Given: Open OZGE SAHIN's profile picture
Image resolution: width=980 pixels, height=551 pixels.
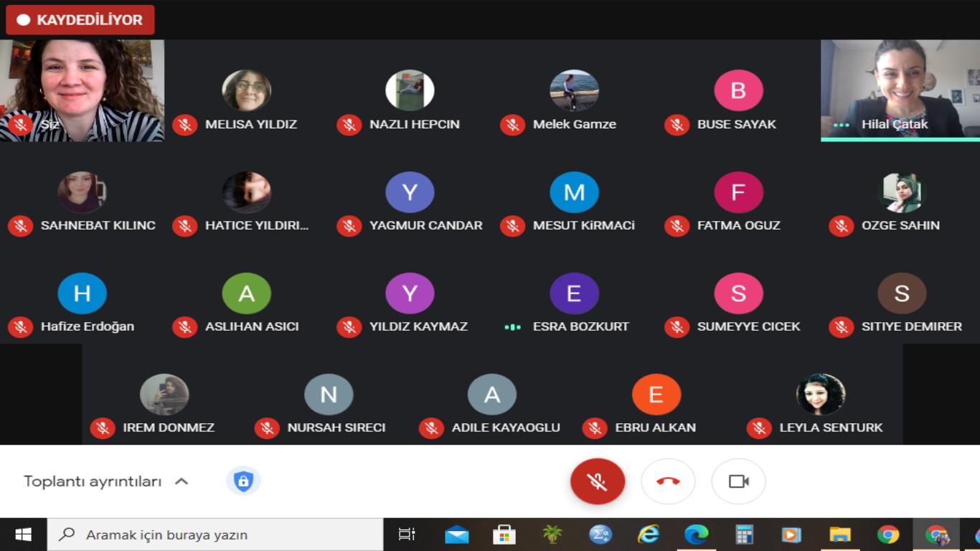Looking at the screenshot, I should coord(901,192).
